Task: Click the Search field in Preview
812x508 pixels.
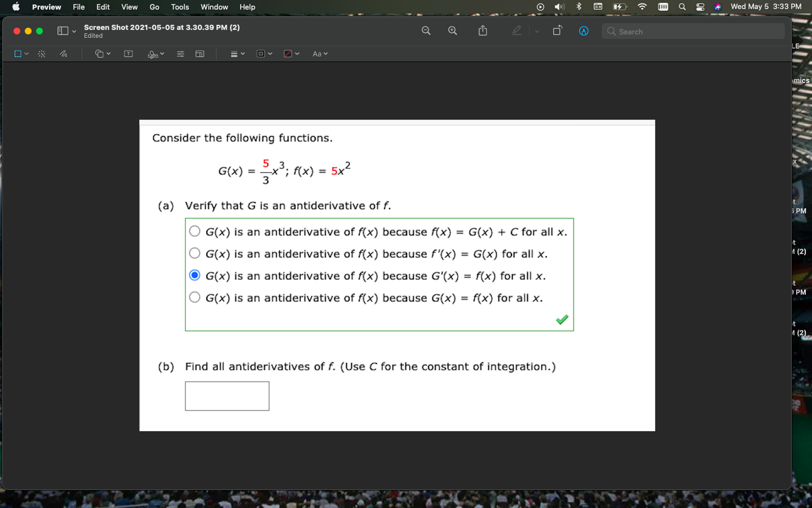Action: pos(692,31)
